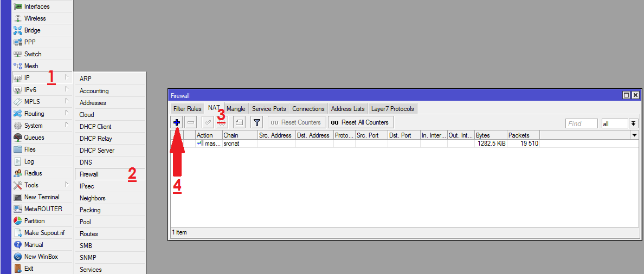Image resolution: width=644 pixels, height=274 pixels.
Task: Click the Comment icon in Firewall toolbar
Action: [x=239, y=122]
